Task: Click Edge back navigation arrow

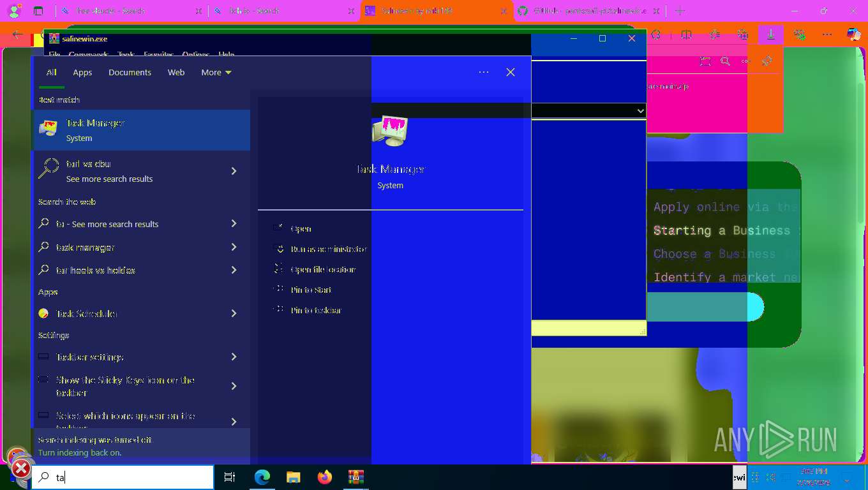Action: pos(17,34)
